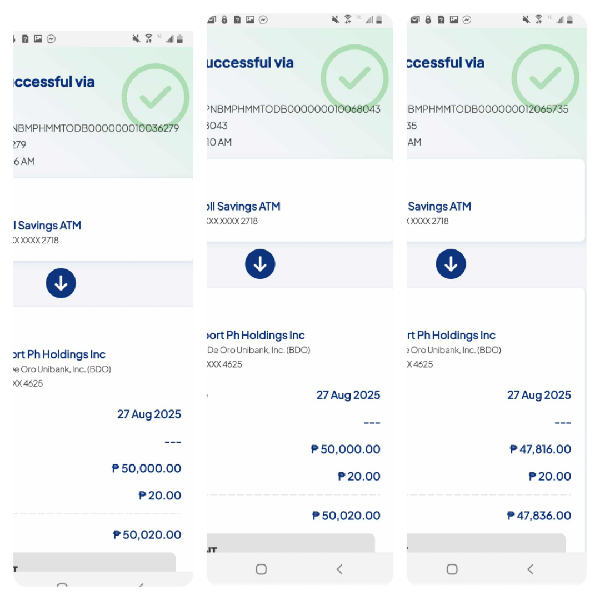Tap the blue down arrow in receipt ending 68043

tap(260, 264)
